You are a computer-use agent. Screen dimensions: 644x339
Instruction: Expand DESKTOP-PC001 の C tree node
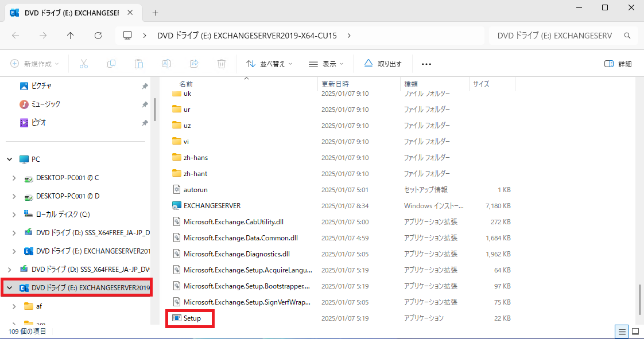coord(14,178)
